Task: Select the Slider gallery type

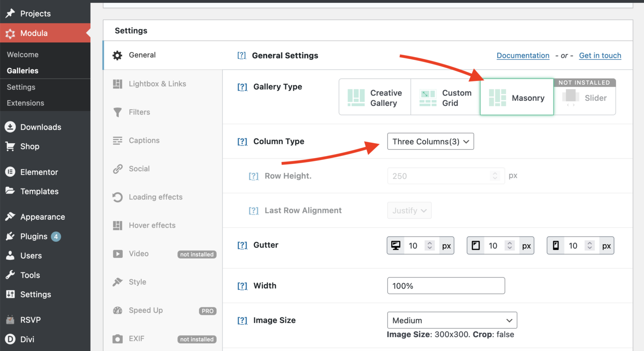Action: click(x=585, y=98)
